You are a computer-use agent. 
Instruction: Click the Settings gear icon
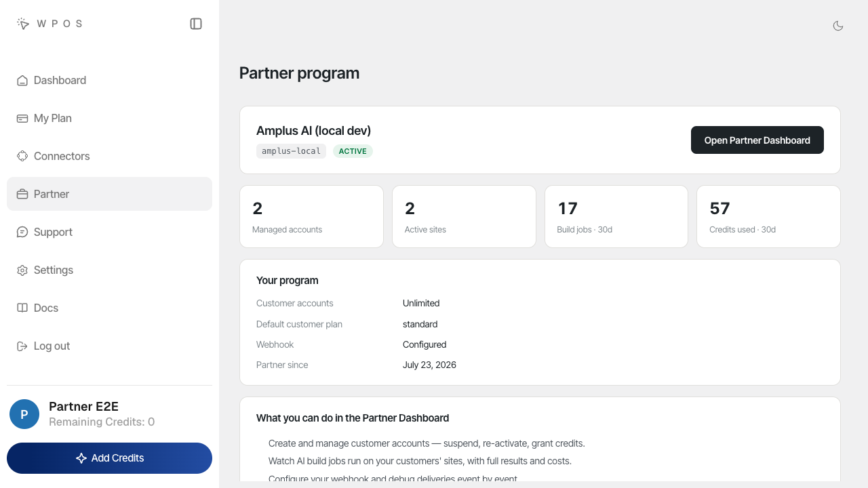click(22, 270)
